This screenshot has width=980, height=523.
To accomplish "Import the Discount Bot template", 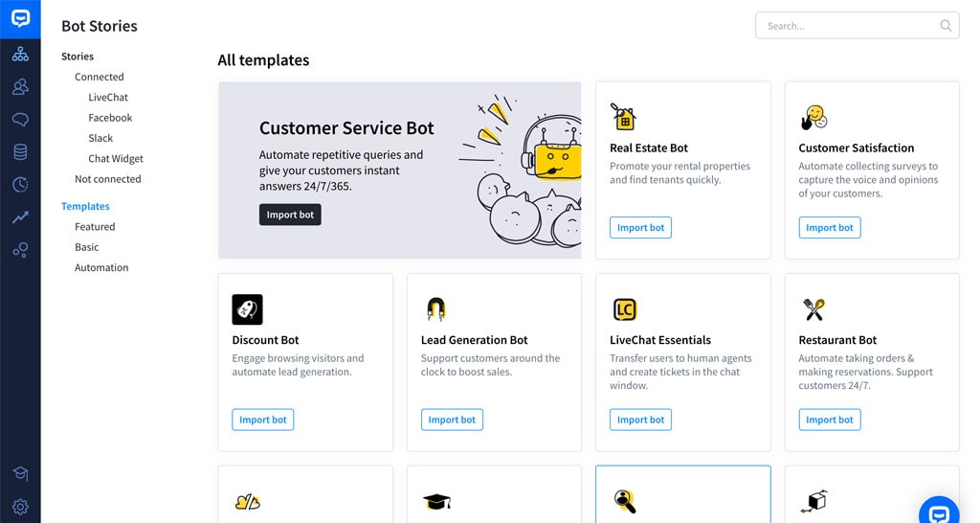I will (x=262, y=420).
